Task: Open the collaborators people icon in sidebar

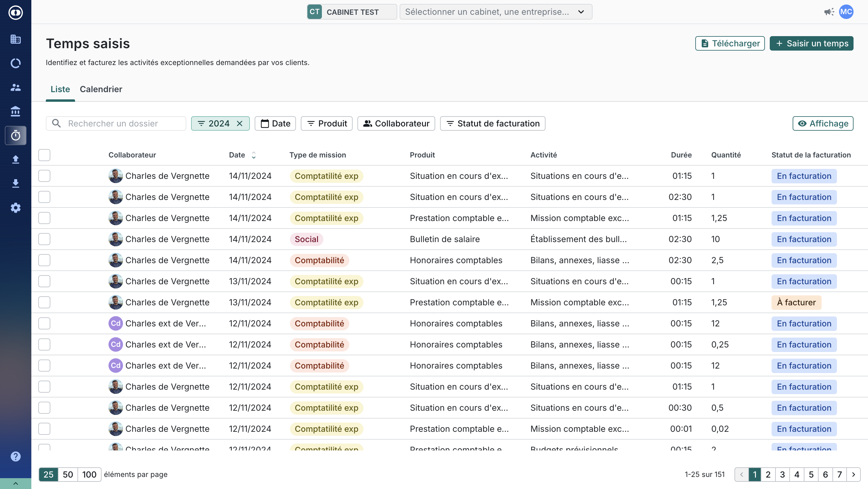Action: [15, 87]
